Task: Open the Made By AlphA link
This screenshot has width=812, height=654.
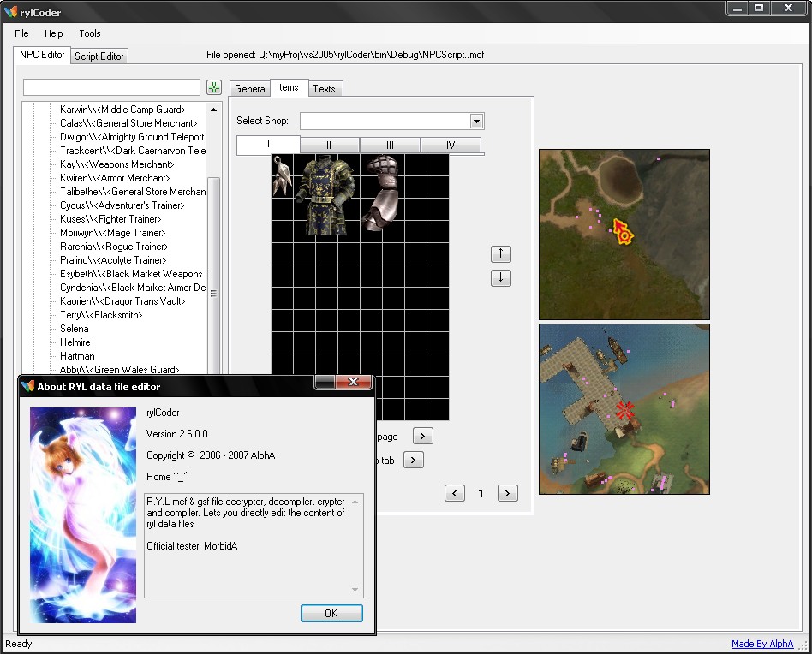Action: tap(761, 644)
